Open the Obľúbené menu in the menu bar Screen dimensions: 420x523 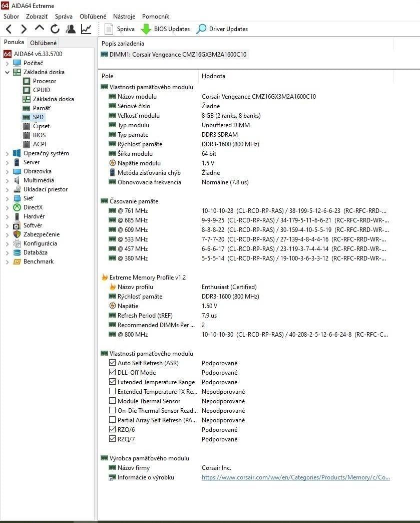click(93, 17)
